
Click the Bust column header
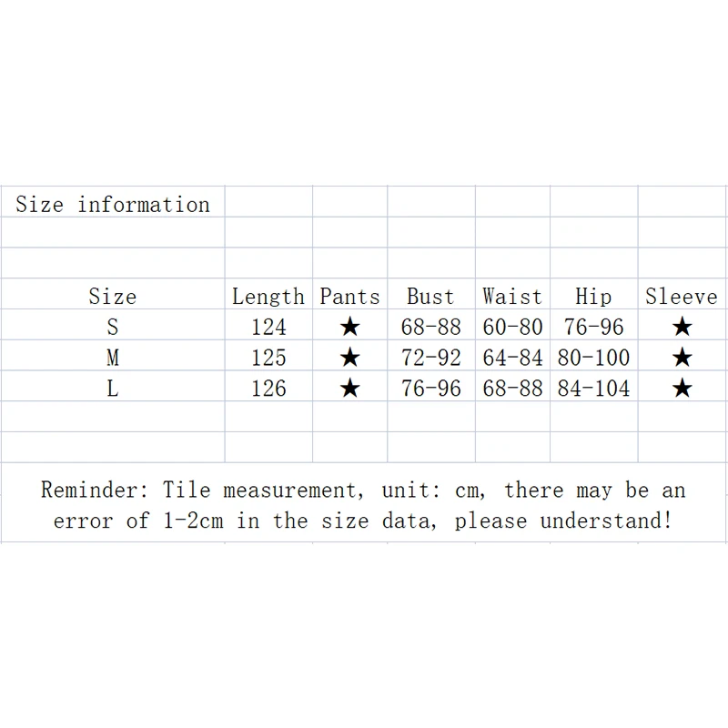coord(430,297)
